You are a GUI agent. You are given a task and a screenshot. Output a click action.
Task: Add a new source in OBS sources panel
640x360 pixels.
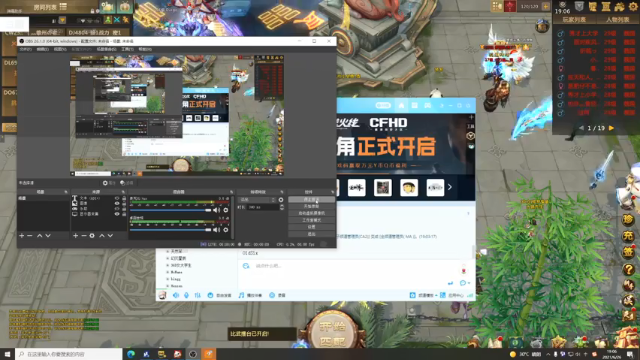click(75, 236)
